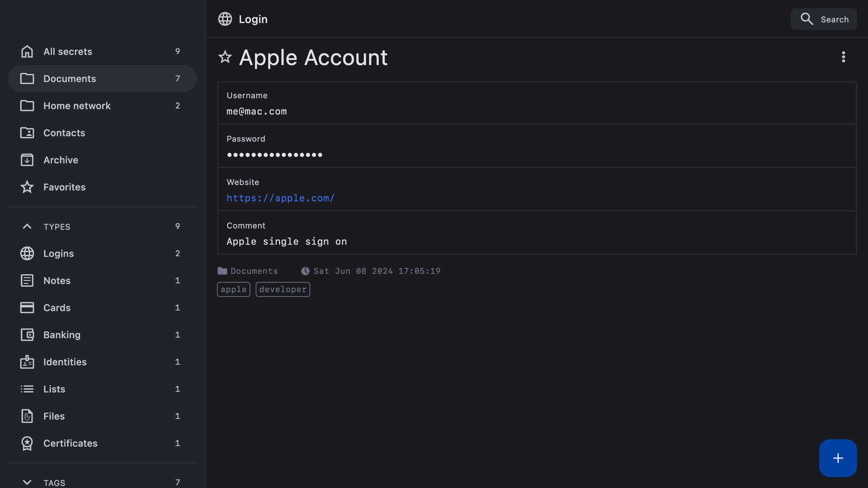868x488 pixels.
Task: Reveal the hidden Password field
Action: point(274,155)
